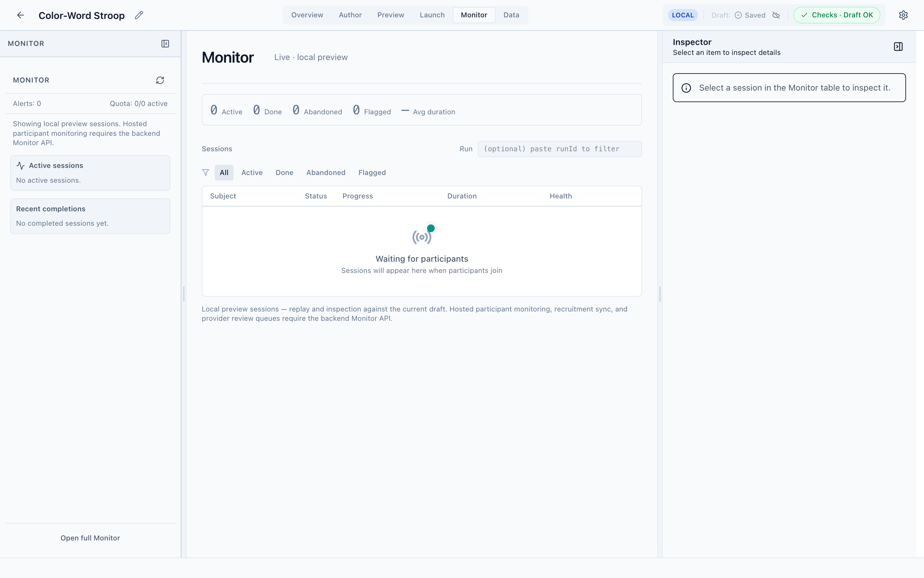The width and height of the screenshot is (924, 578).
Task: Open the Preview tab
Action: [x=390, y=15]
